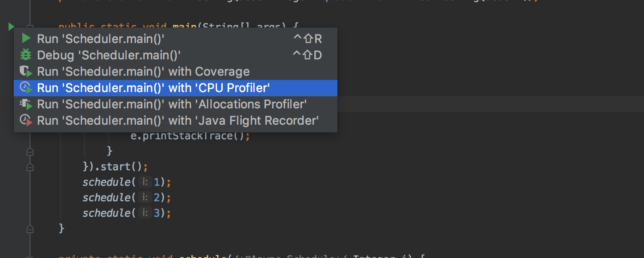Select Run 'Scheduler.main()' from the popup

[100, 38]
